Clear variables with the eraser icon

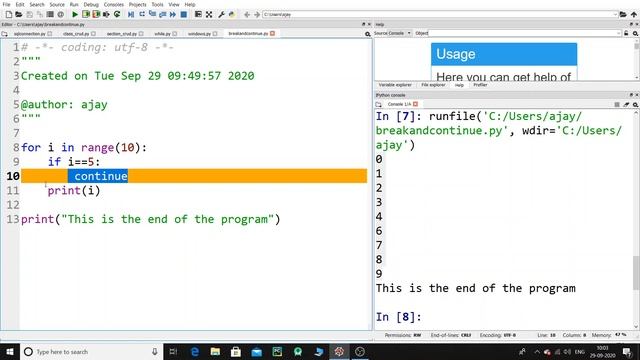tap(626, 104)
